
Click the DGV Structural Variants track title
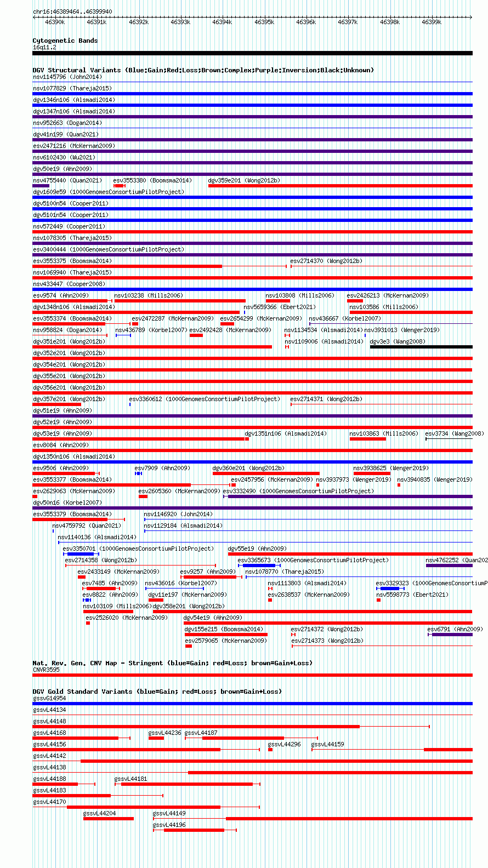(203, 70)
